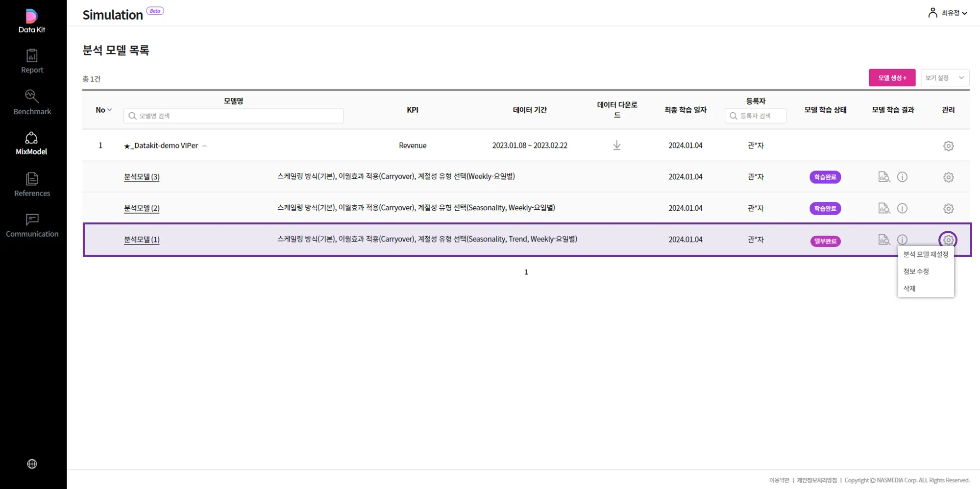Open the 최유정 user menu
Screen dimensions: 980x489
coord(948,13)
